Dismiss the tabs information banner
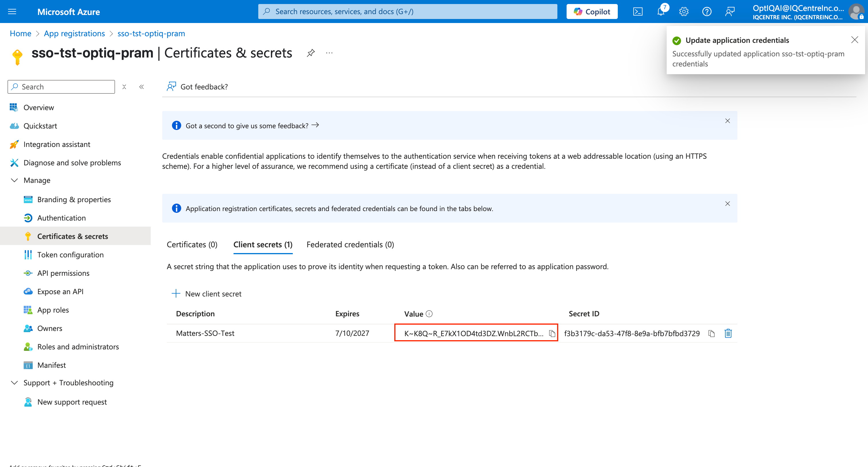This screenshot has height=467, width=868. coord(727,204)
